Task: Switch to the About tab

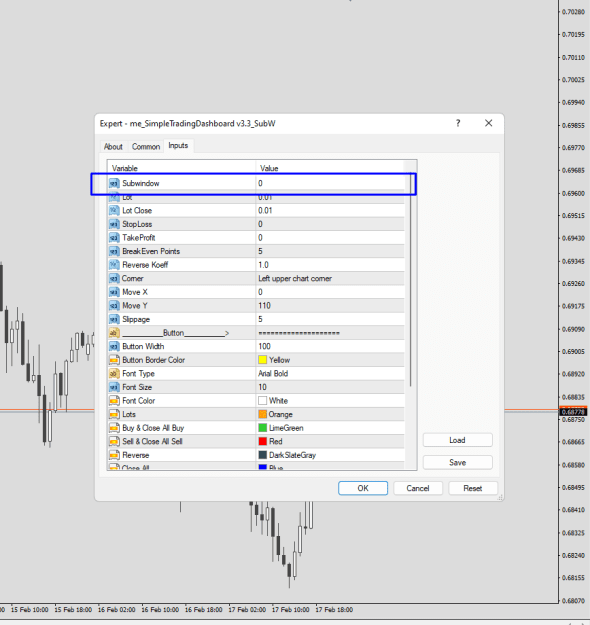Action: tap(113, 147)
